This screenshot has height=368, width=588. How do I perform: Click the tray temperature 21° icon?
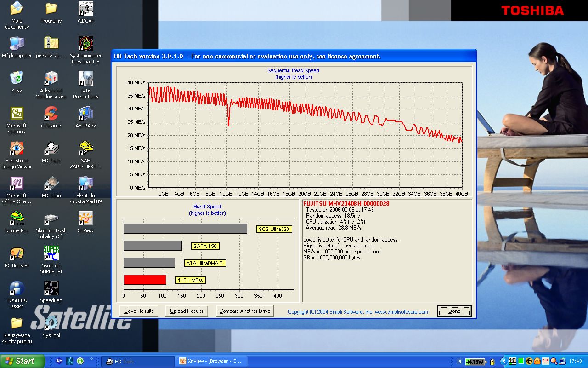(x=546, y=361)
